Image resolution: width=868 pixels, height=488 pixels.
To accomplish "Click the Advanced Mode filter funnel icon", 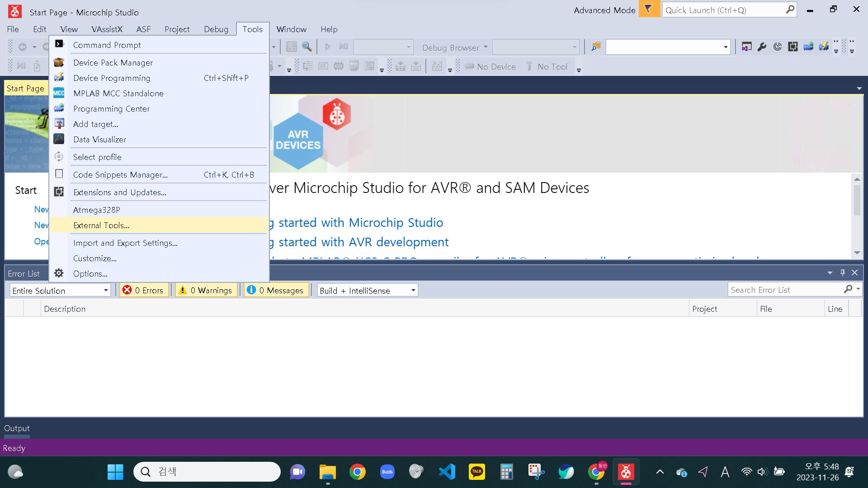I will tap(649, 9).
